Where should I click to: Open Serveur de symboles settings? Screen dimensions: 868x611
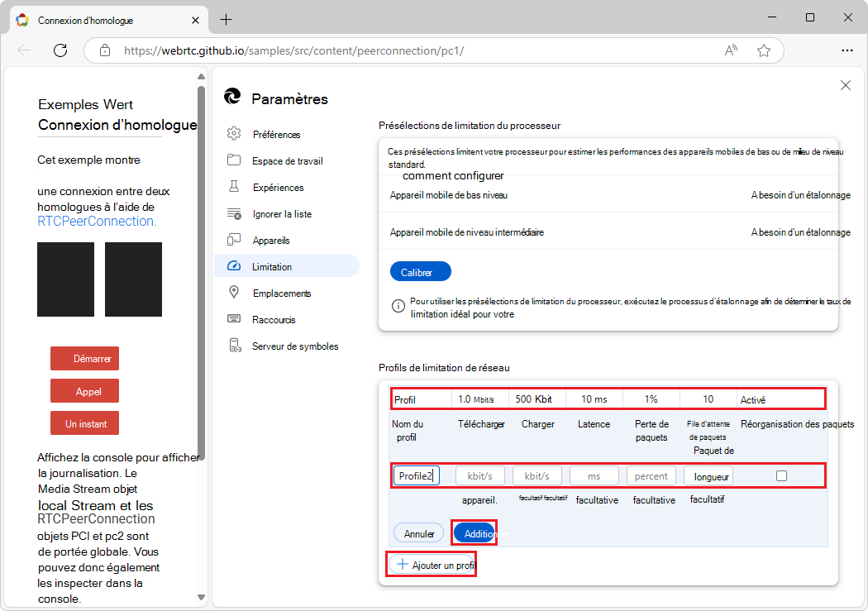295,346
